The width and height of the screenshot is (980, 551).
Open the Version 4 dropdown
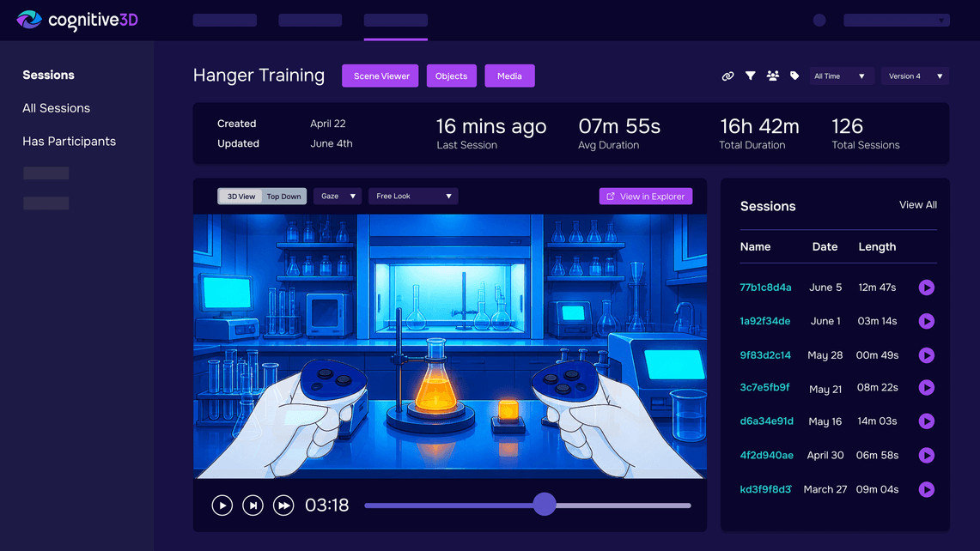tap(915, 76)
